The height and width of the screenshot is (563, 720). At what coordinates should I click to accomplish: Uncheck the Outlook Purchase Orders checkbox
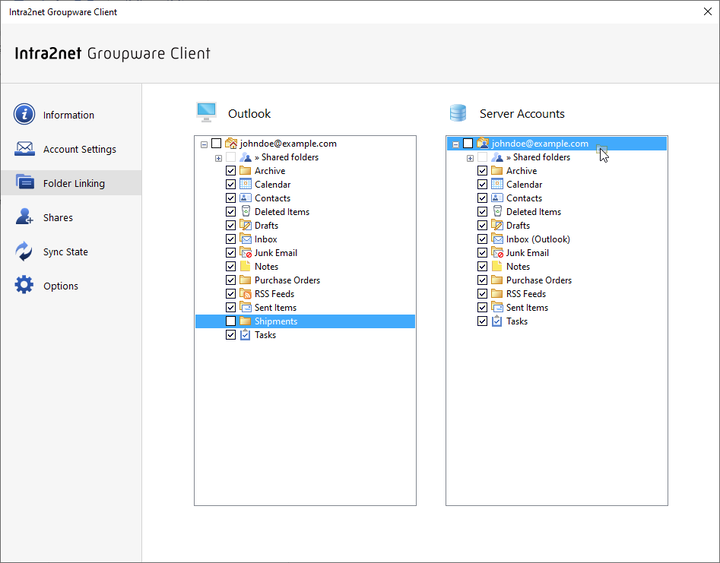pos(231,280)
